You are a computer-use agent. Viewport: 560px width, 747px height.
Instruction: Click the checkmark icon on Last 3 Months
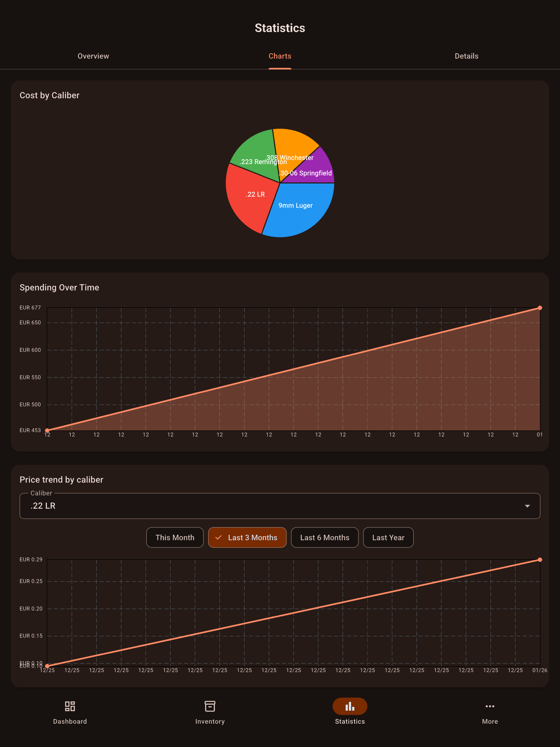point(218,537)
